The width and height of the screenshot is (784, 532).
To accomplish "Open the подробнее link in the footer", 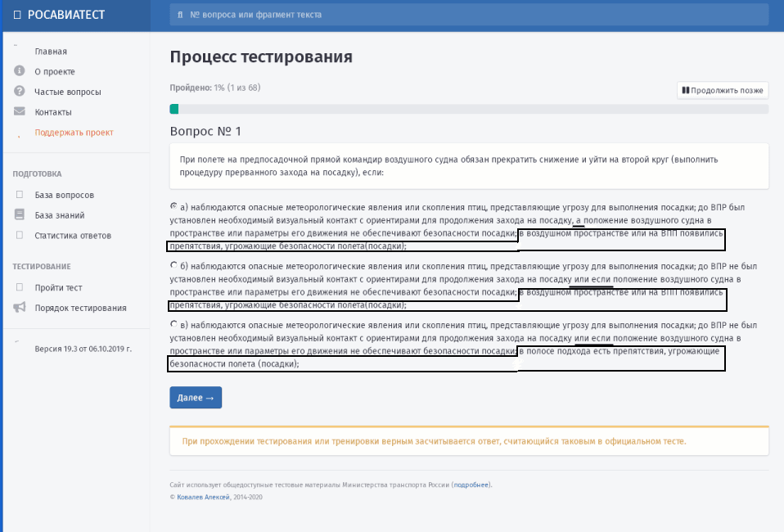I will click(x=471, y=485).
